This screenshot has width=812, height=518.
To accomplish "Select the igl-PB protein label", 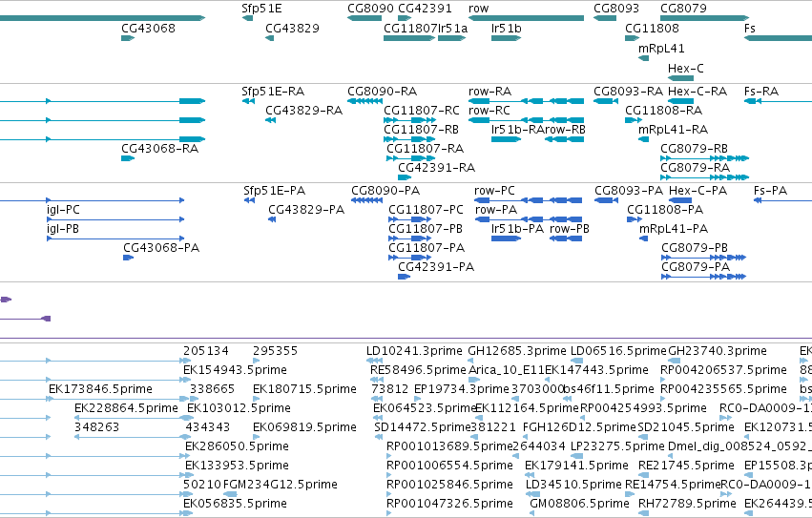I will [x=63, y=228].
